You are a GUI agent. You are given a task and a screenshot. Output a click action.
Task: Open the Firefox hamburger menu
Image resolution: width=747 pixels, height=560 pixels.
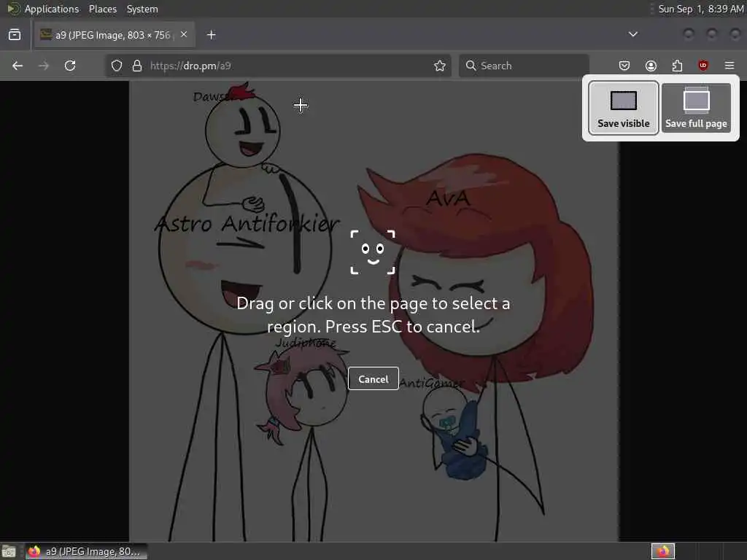click(x=729, y=66)
